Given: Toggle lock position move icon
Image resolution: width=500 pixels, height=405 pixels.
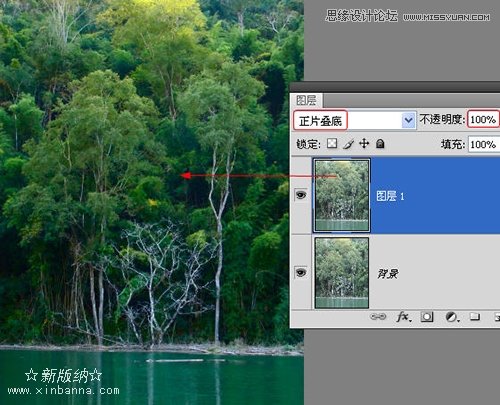Looking at the screenshot, I should click(x=364, y=144).
